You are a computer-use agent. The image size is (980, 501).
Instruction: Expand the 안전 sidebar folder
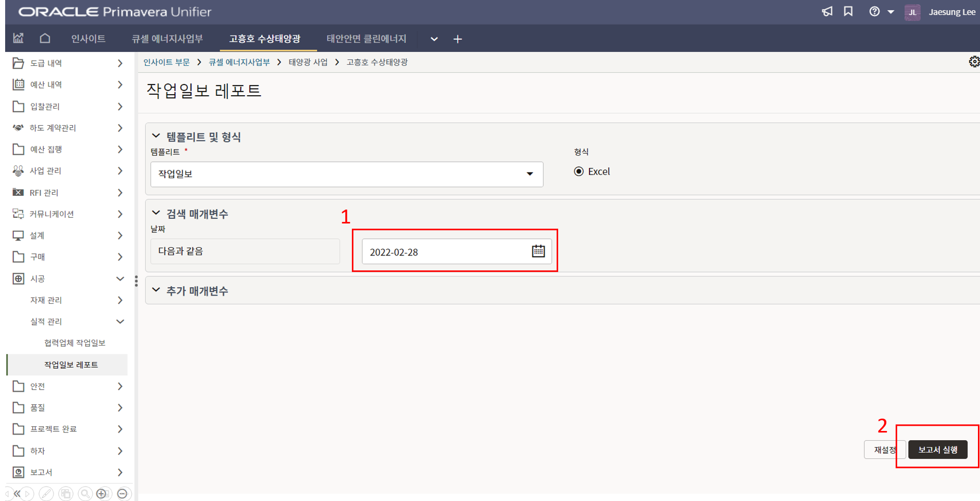point(67,386)
